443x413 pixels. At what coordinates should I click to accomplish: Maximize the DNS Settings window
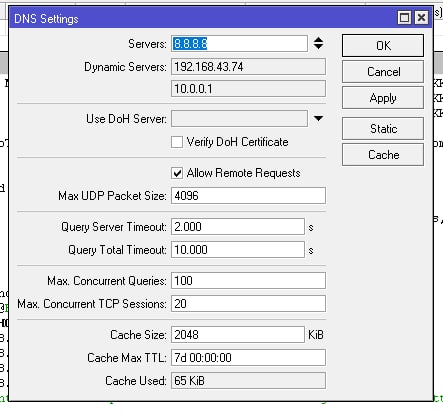click(x=404, y=17)
